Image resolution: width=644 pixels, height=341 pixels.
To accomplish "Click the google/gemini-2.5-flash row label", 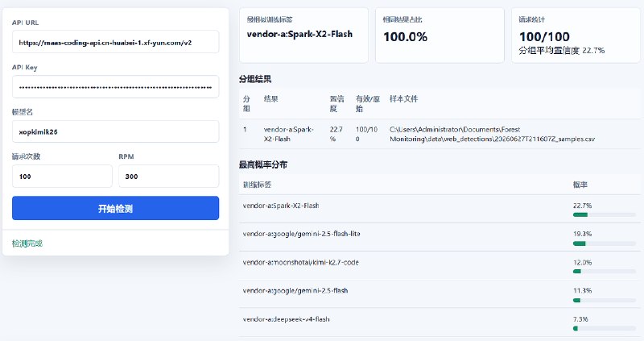I will [295, 290].
